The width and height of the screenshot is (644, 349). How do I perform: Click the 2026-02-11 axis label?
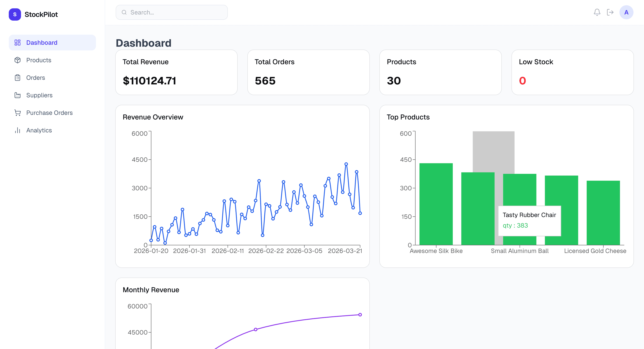tap(228, 251)
